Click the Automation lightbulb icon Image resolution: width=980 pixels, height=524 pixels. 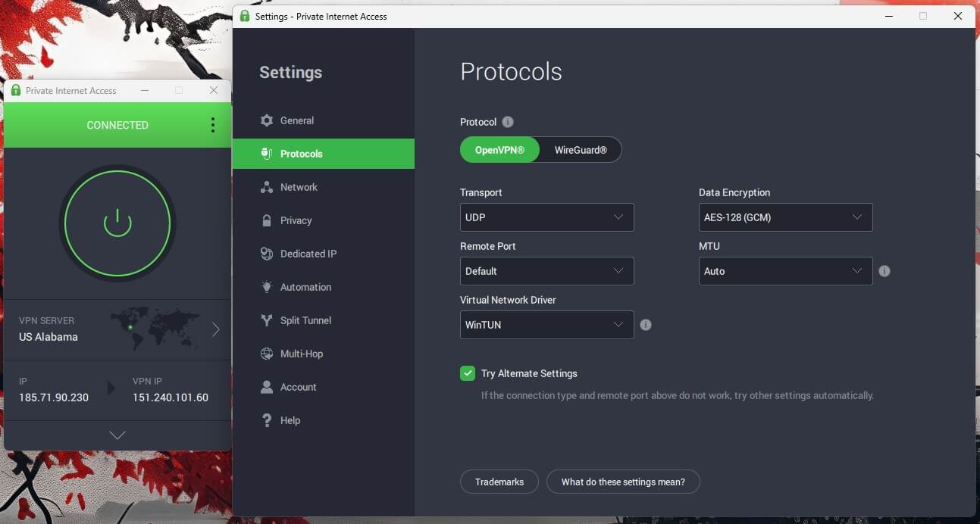[266, 287]
